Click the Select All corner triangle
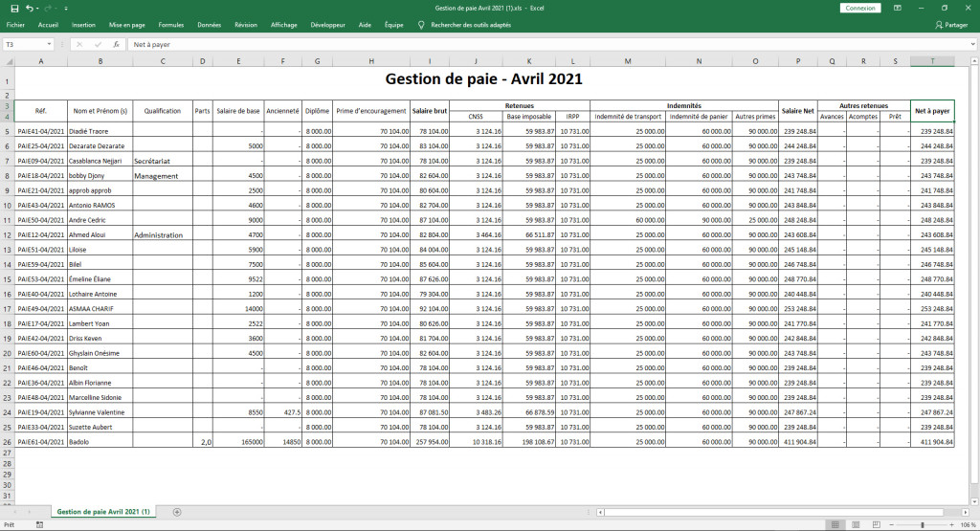Screen dimensions: 980x531 (8, 61)
